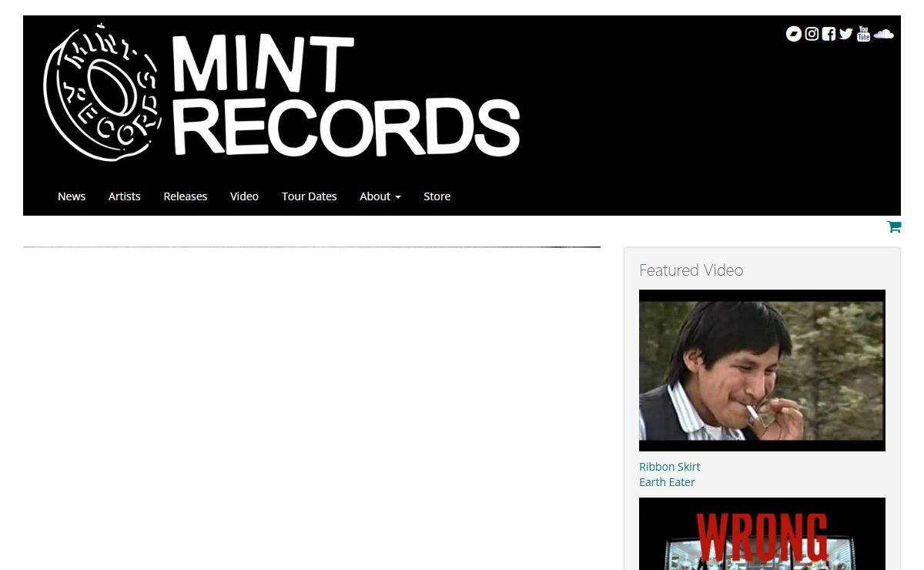Open the Bandcamp social icon
The height and width of the screenshot is (570, 924).
[794, 34]
